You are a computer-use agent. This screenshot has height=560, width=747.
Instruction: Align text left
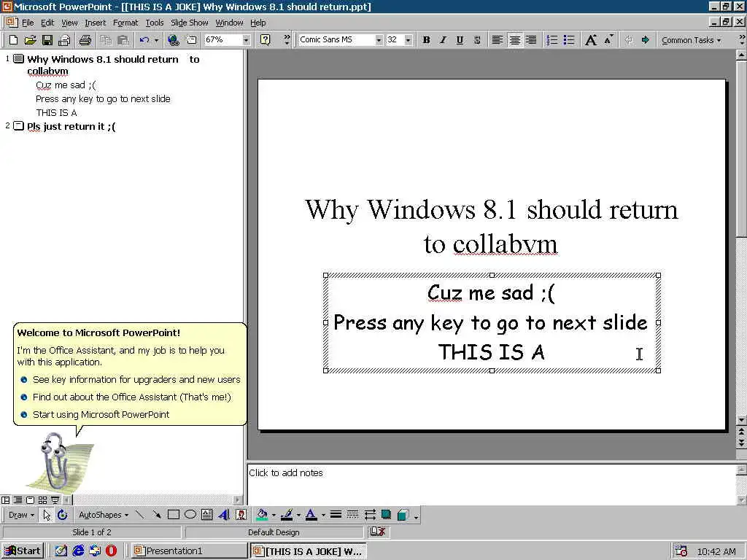(x=497, y=40)
